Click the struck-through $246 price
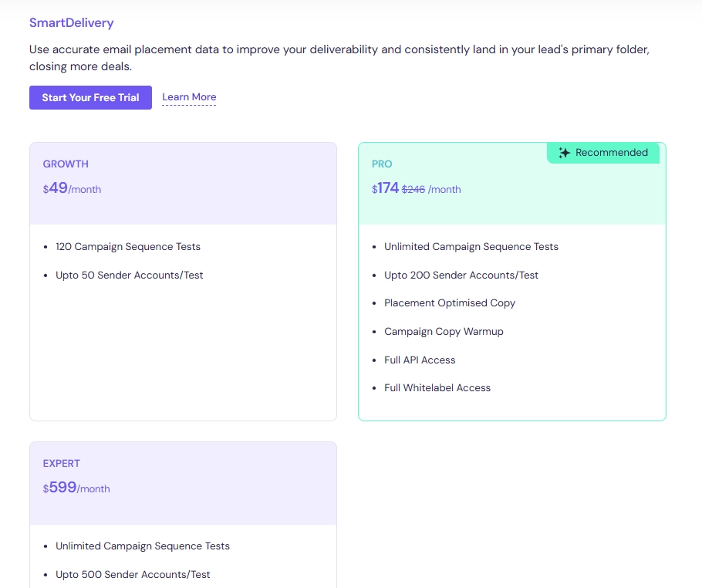The height and width of the screenshot is (588, 702). (x=413, y=189)
